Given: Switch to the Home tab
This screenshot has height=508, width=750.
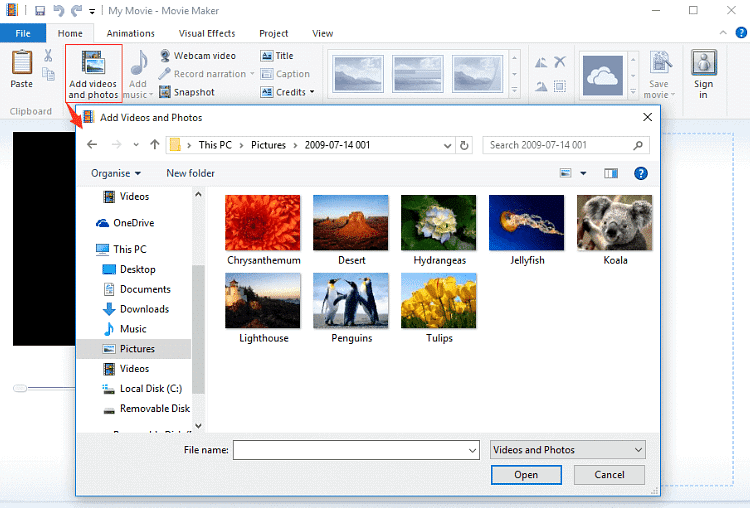Looking at the screenshot, I should pos(70,33).
